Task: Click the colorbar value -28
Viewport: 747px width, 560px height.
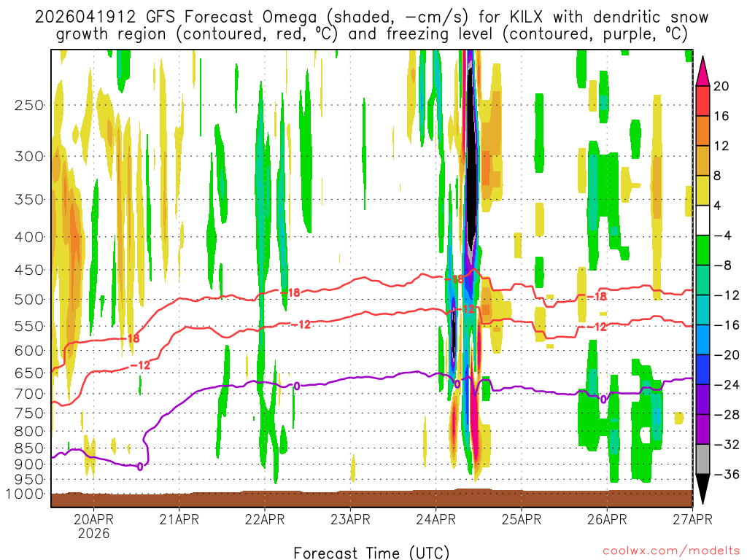Action: pos(727,415)
